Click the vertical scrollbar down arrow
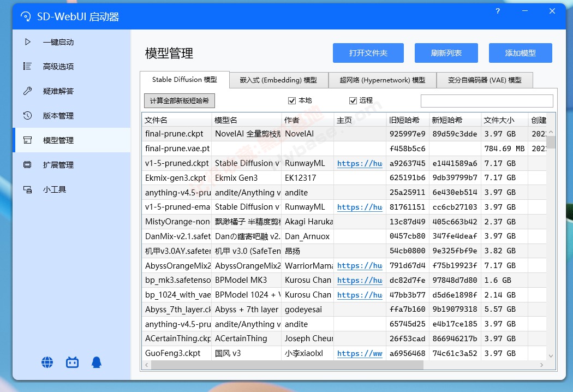573x392 pixels. (x=551, y=356)
